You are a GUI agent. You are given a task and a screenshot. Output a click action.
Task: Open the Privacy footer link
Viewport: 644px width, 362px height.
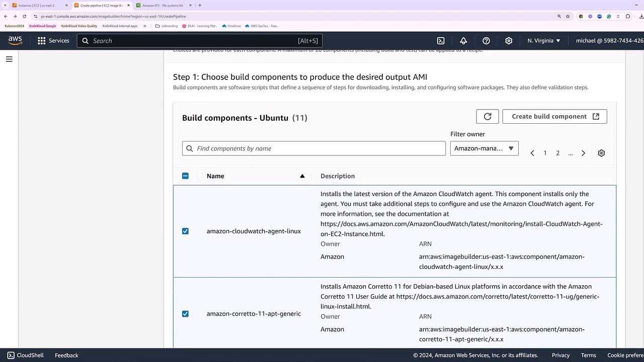pyautogui.click(x=560, y=355)
